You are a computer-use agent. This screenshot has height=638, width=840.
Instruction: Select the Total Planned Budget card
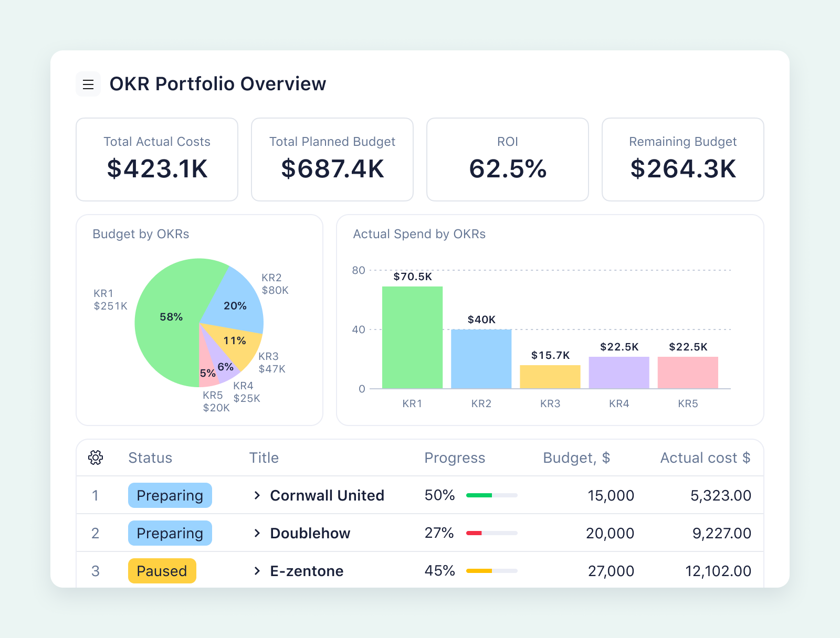pos(332,159)
